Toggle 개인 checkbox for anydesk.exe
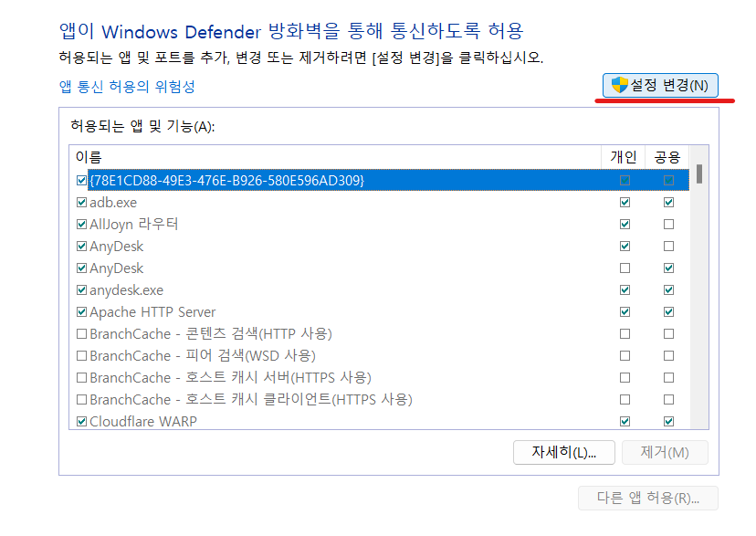Viewport: 756px width, 536px height. (625, 290)
